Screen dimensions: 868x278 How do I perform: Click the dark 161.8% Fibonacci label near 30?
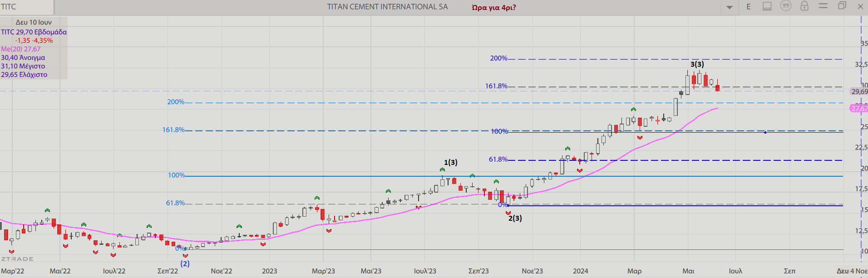click(x=496, y=86)
